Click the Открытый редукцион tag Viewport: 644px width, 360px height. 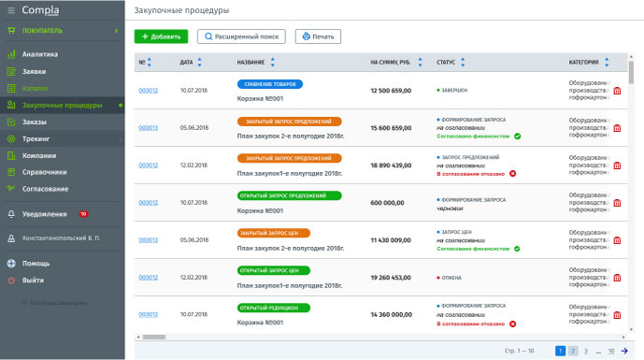coord(274,308)
